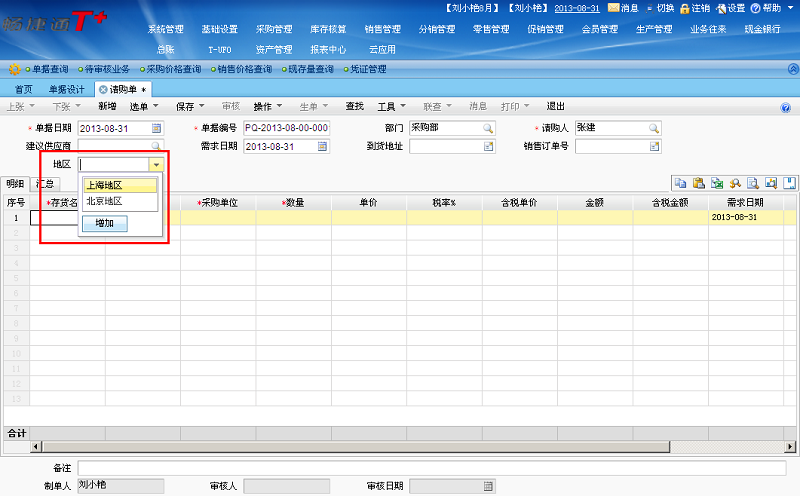Click the edit icon in the 到货地址 field
Image resolution: width=800 pixels, height=496 pixels.
488,146
